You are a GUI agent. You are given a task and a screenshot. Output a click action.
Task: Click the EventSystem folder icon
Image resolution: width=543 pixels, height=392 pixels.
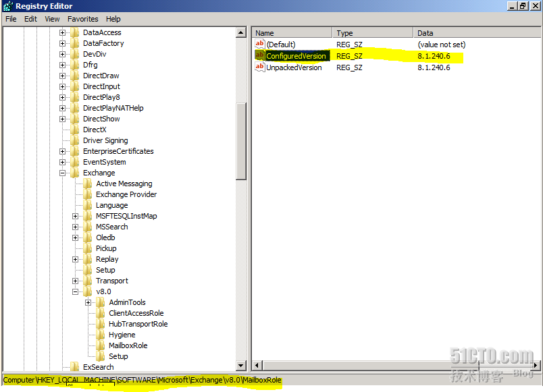[x=74, y=162]
